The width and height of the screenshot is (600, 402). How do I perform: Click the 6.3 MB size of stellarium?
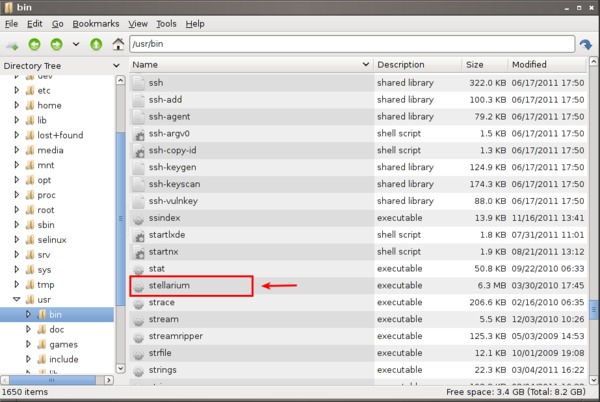[492, 285]
